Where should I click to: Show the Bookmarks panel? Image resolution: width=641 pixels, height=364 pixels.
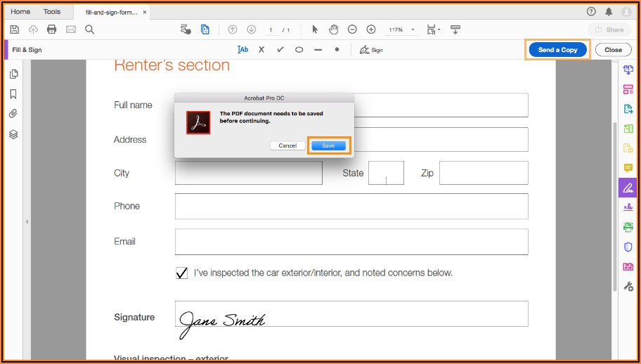pos(13,94)
